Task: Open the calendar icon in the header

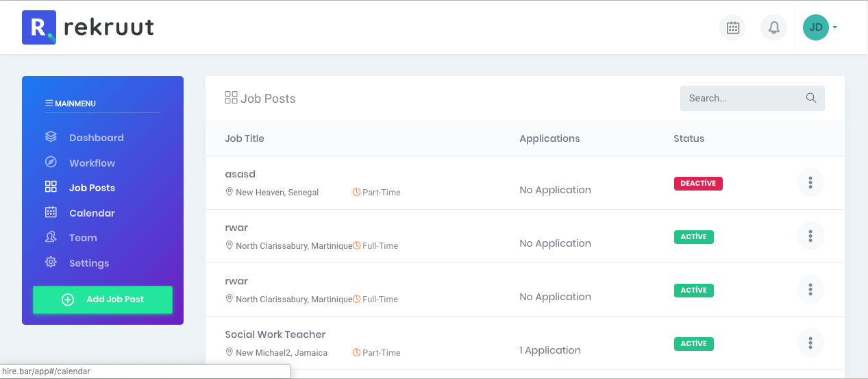Action: pos(732,27)
